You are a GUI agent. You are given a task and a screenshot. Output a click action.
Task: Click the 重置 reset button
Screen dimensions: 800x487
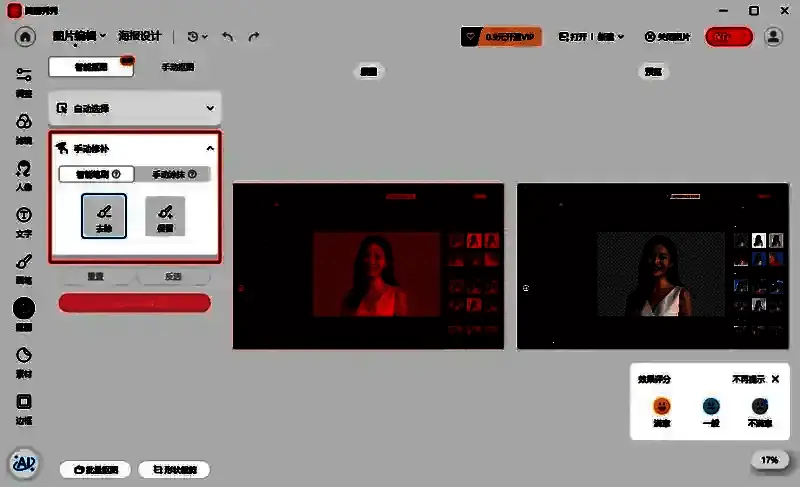95,276
